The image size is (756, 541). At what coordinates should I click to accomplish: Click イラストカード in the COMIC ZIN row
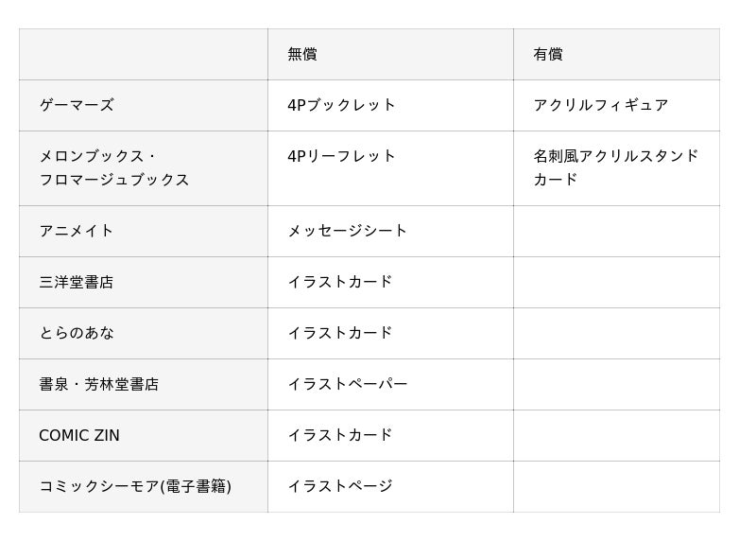(x=340, y=435)
